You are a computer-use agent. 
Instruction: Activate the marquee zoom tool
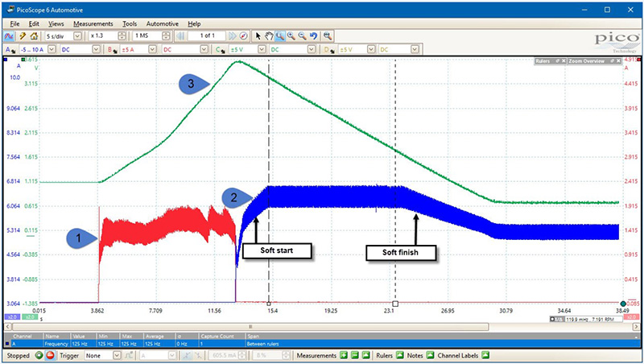280,35
